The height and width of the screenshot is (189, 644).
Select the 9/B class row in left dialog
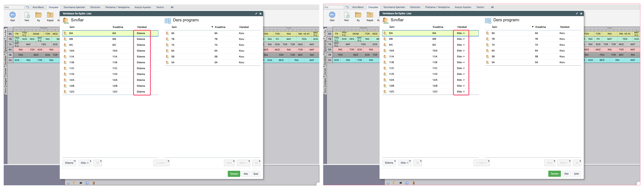point(110,39)
